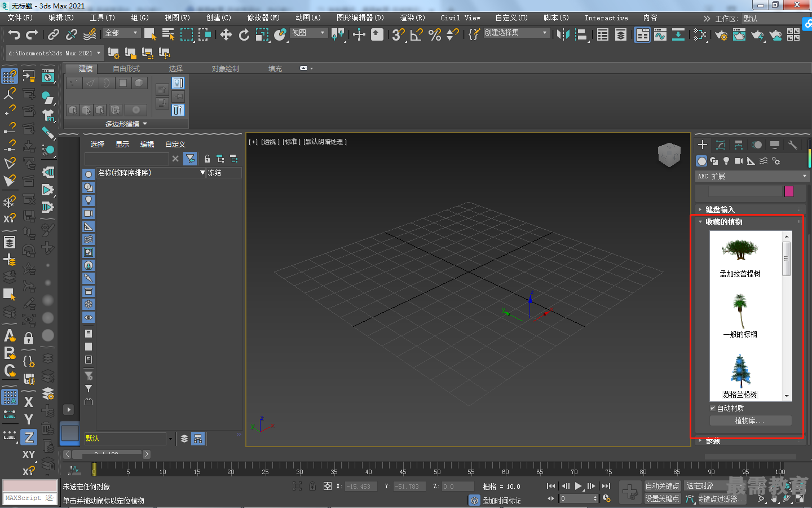Open the 显示 menu in scene explorer
812x508 pixels.
[x=122, y=144]
